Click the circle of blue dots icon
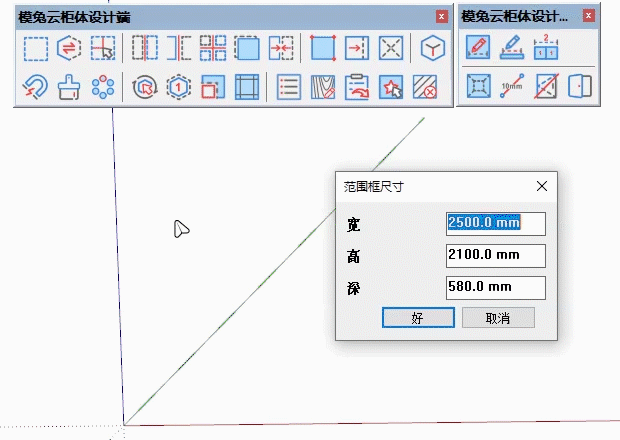 point(102,87)
